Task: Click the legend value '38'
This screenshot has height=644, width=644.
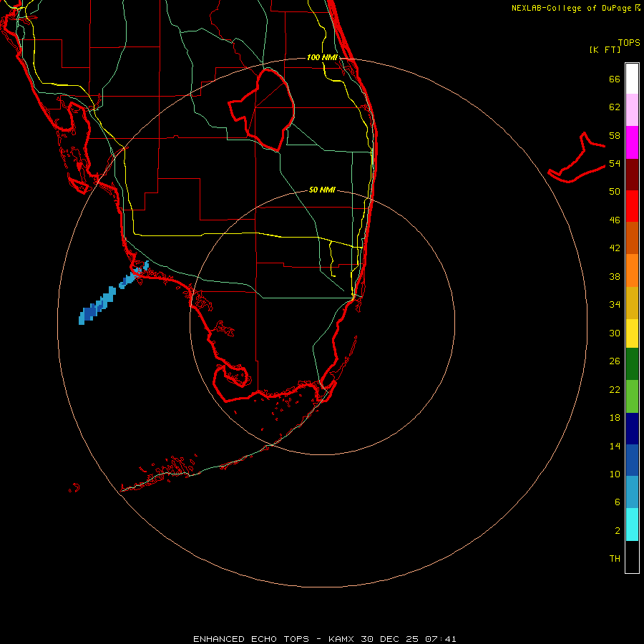Action: click(x=615, y=276)
